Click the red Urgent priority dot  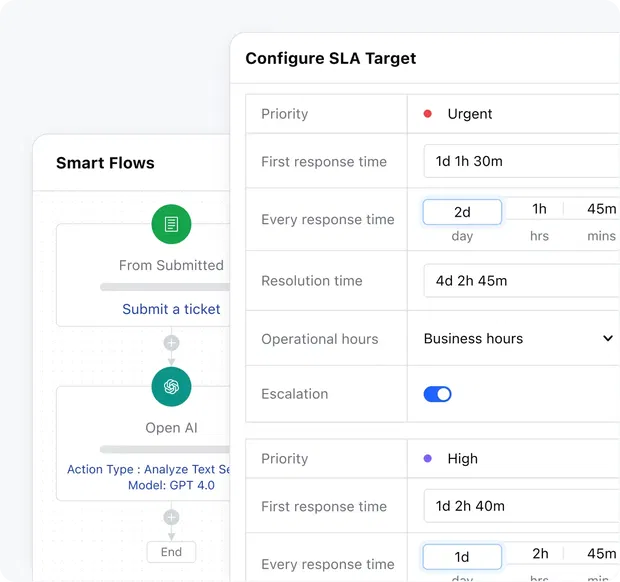428,114
